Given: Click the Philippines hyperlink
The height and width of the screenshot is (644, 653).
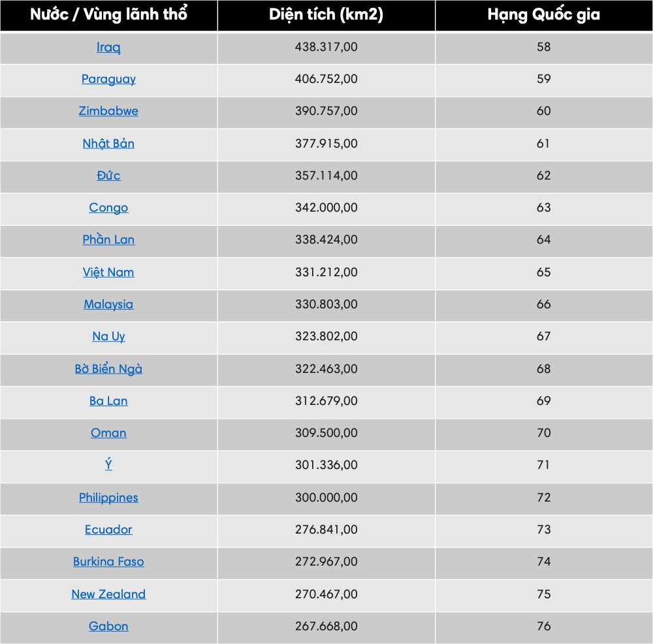Looking at the screenshot, I should (x=108, y=498).
